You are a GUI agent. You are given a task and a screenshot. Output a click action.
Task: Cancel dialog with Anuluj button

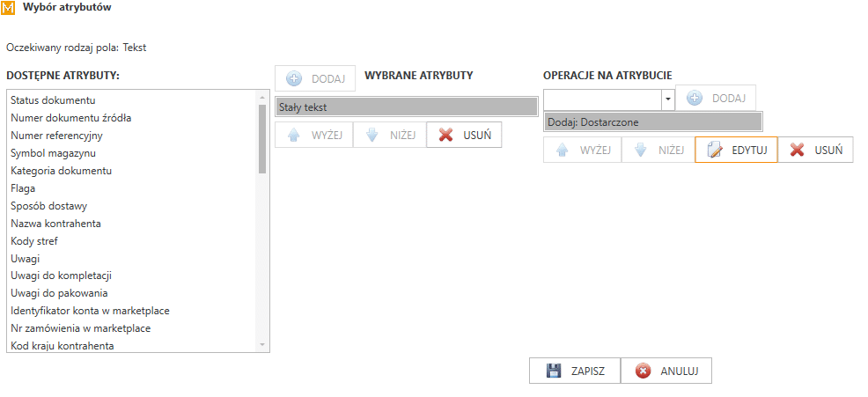pos(666,371)
